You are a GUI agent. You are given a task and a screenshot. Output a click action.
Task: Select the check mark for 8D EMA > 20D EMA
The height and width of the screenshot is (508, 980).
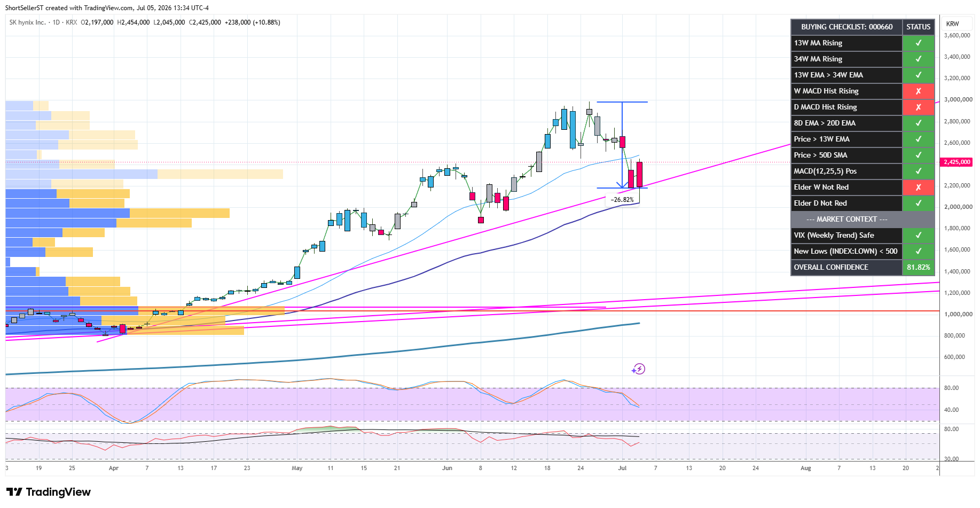(x=919, y=123)
